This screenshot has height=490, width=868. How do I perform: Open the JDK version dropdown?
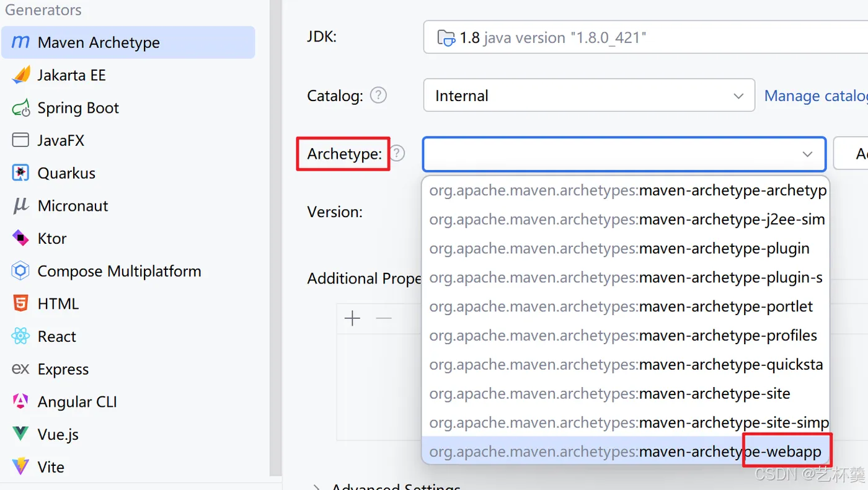click(x=645, y=37)
